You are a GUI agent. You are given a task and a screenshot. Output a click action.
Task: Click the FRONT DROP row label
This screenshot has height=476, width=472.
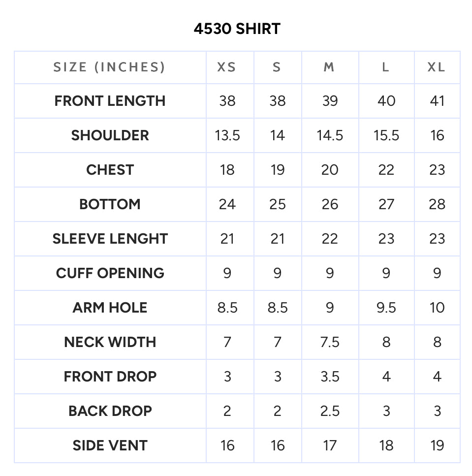coord(110,377)
